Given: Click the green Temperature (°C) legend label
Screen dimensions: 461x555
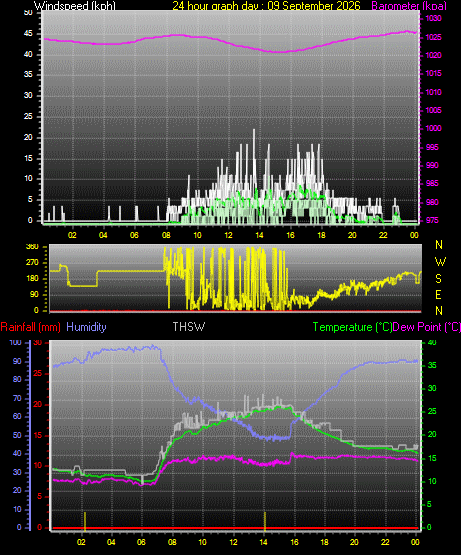Looking at the screenshot, I should tap(352, 327).
